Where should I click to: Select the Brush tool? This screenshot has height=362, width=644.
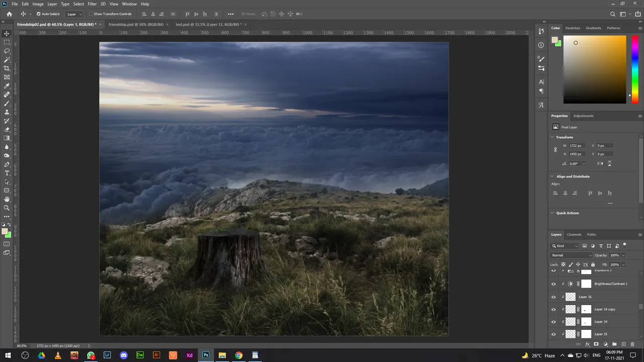tap(7, 103)
